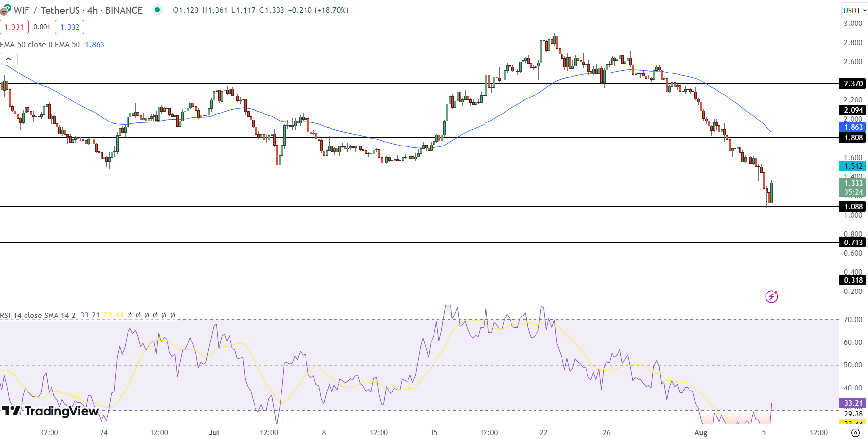Click the 1.088 support level price label
Viewport: 868px width, 439px height.
[x=853, y=207]
